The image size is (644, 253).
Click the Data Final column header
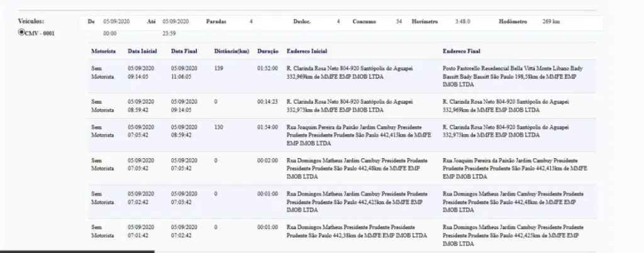click(184, 51)
